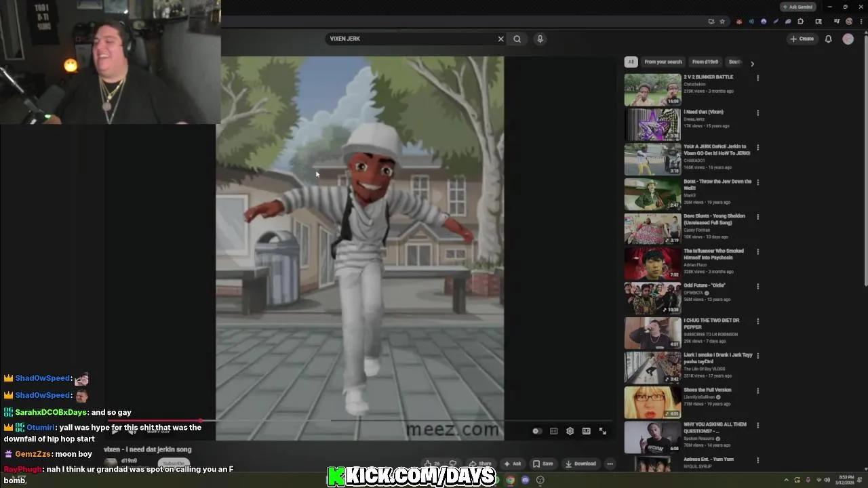
Task: Click the Ask Gemini button
Action: pyautogui.click(x=797, y=7)
